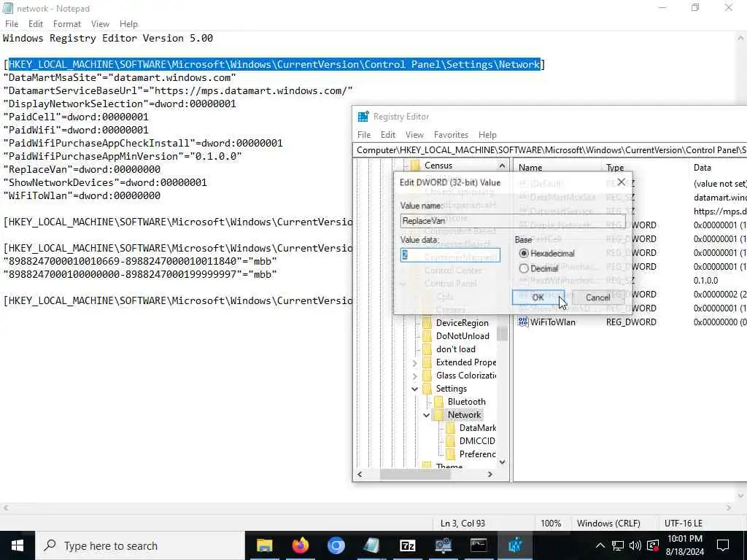
Task: Click the tree pane scroll-right arrow
Action: [x=489, y=474]
